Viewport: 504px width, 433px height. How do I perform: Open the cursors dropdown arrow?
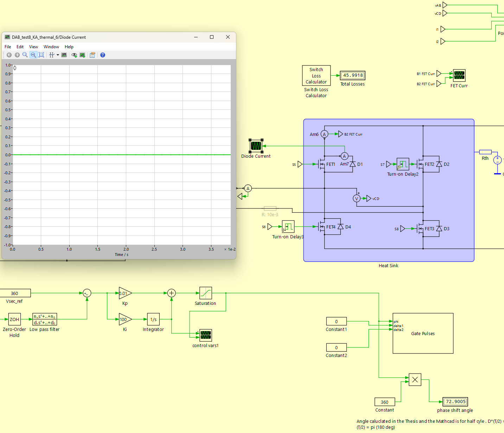58,55
